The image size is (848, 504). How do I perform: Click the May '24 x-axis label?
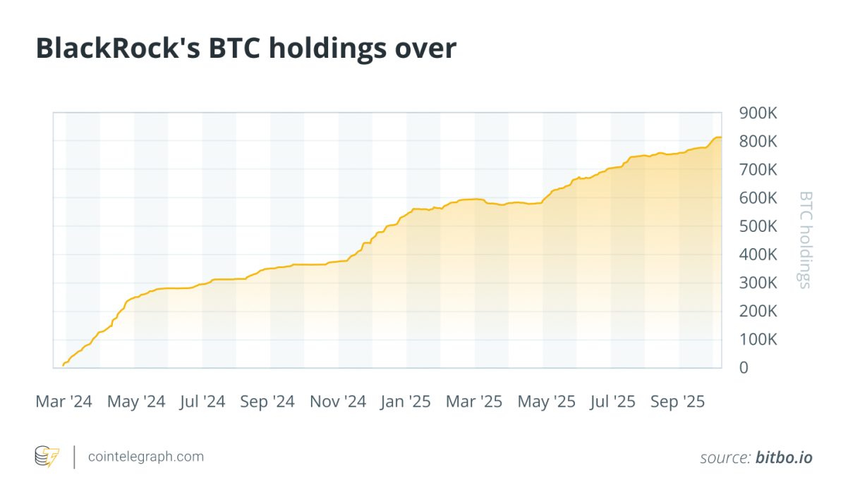tap(136, 402)
